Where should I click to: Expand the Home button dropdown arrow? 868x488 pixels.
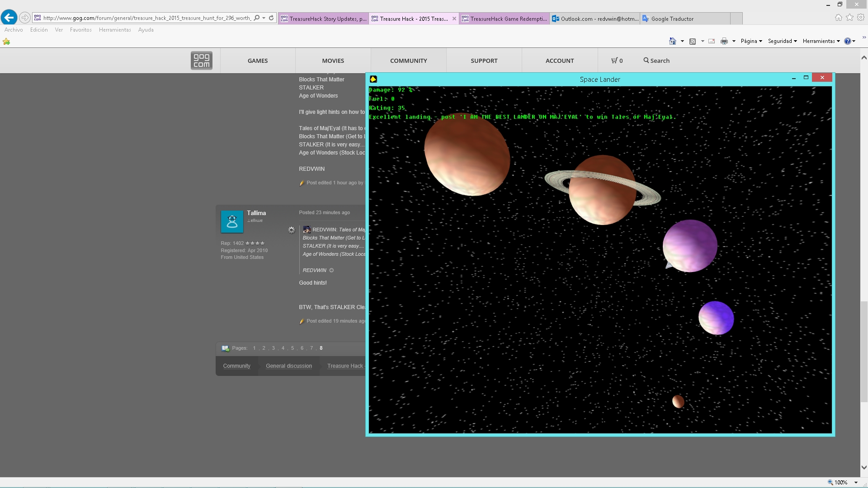(x=682, y=41)
